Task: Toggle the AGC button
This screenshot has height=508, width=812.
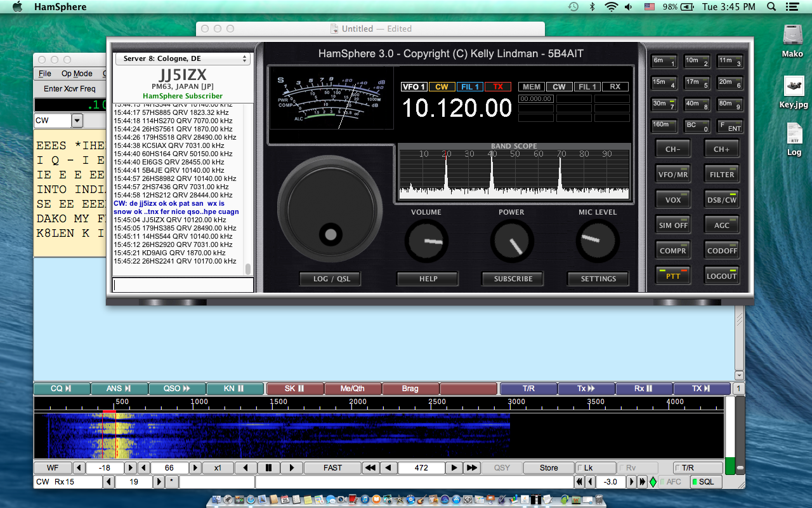Action: click(722, 224)
